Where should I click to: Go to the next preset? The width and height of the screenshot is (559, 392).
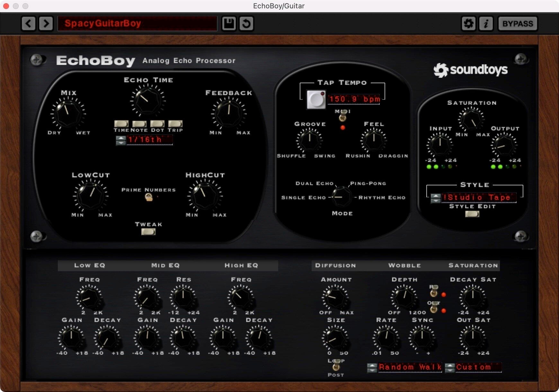click(46, 23)
